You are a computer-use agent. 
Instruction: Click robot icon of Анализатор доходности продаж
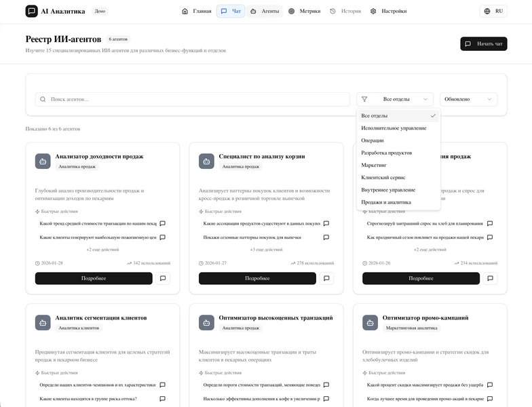click(x=43, y=161)
